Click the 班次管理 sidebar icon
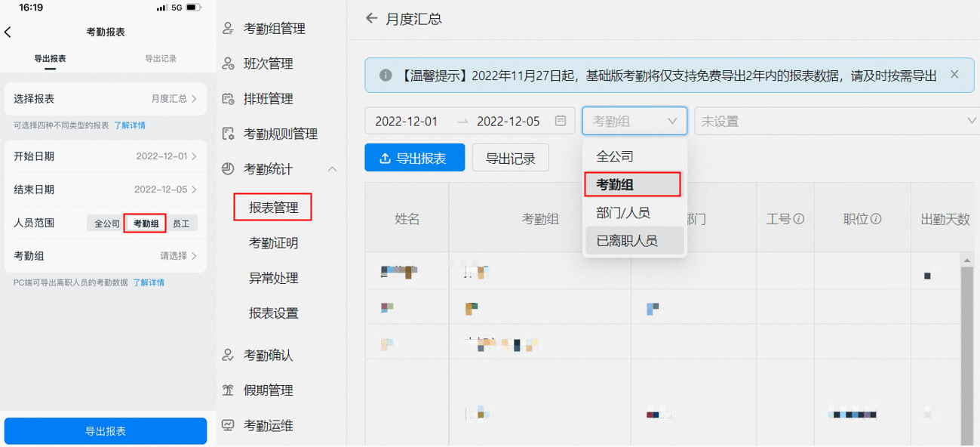 pos(228,63)
